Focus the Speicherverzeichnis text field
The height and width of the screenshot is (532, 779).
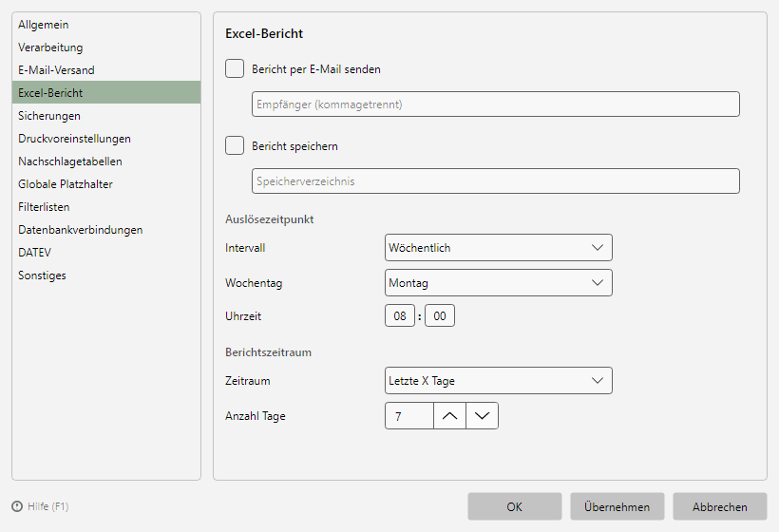(496, 180)
